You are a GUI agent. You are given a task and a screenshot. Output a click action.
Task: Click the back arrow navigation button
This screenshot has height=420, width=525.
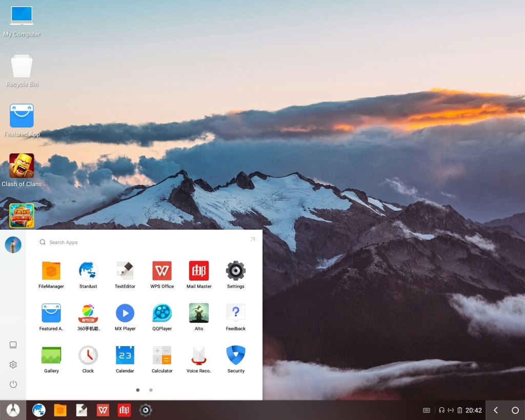point(496,410)
